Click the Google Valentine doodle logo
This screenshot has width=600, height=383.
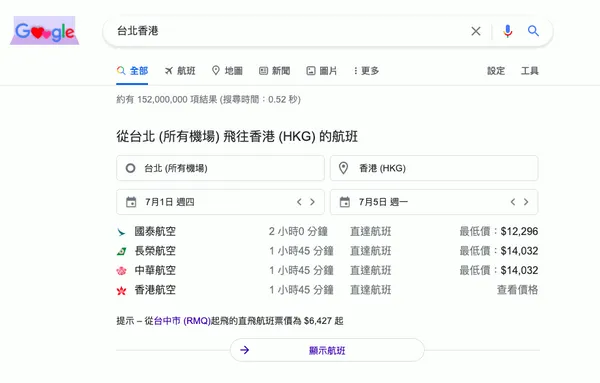[44, 31]
